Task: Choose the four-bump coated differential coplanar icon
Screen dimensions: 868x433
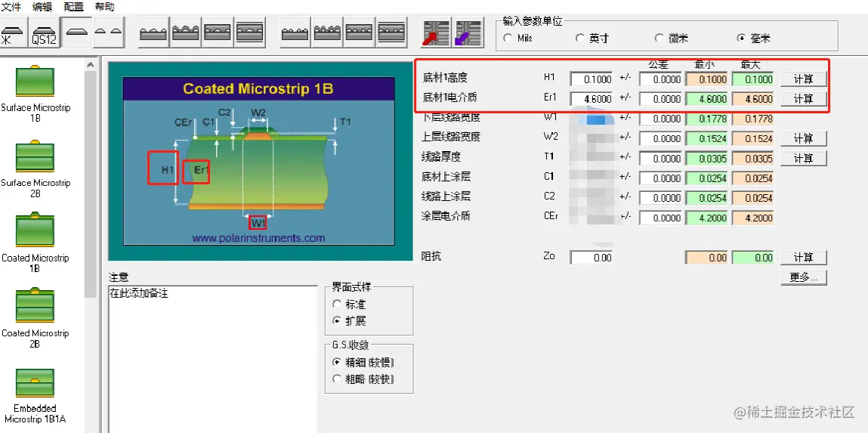Action: pyautogui.click(x=328, y=33)
